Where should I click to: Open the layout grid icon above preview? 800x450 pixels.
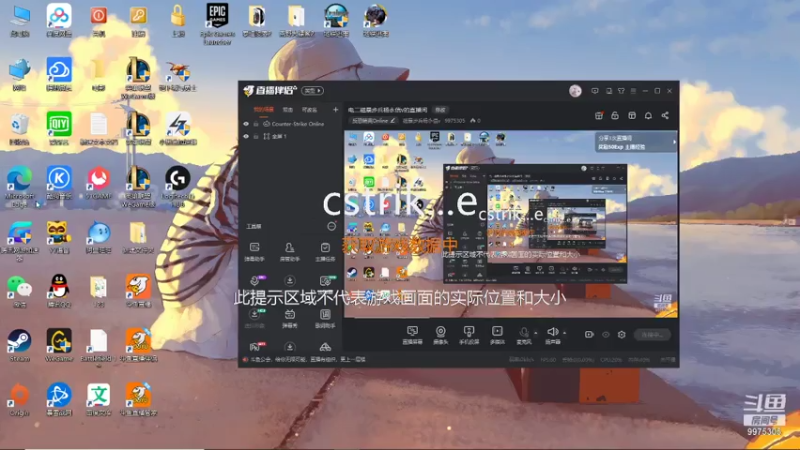(x=632, y=116)
